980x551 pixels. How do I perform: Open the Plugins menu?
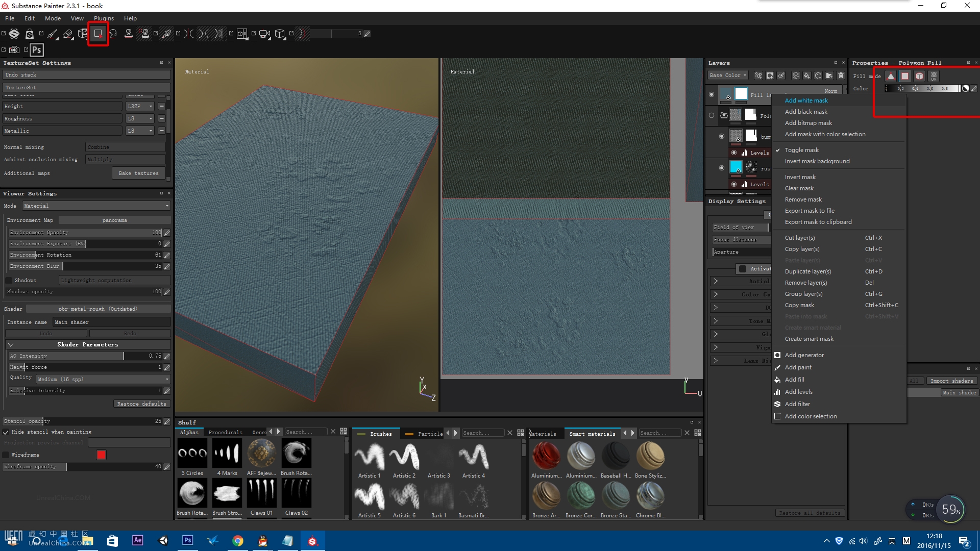click(x=104, y=18)
